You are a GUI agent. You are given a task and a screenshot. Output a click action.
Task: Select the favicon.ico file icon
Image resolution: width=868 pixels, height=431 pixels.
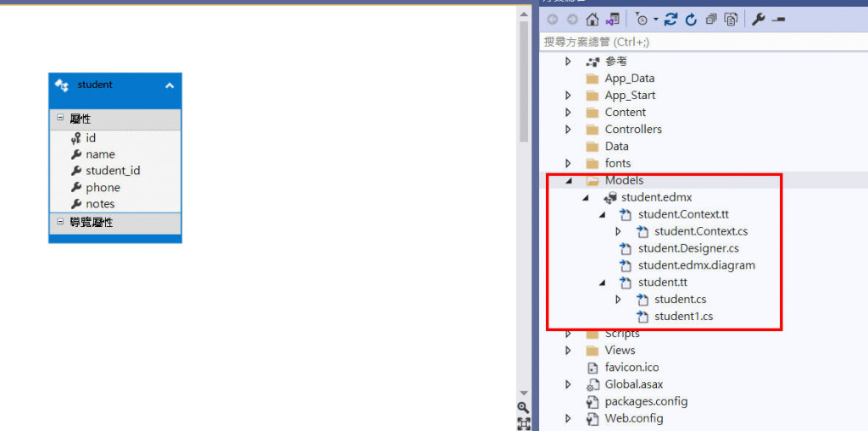click(593, 367)
